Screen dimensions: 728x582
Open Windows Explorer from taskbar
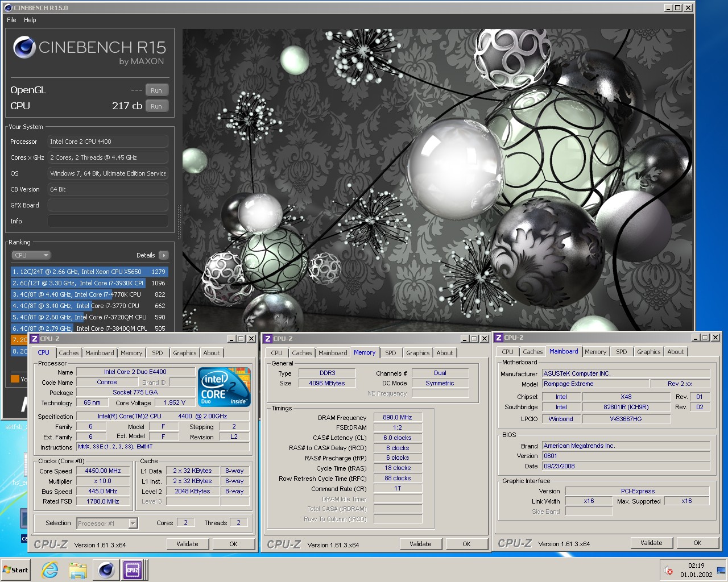(78, 570)
